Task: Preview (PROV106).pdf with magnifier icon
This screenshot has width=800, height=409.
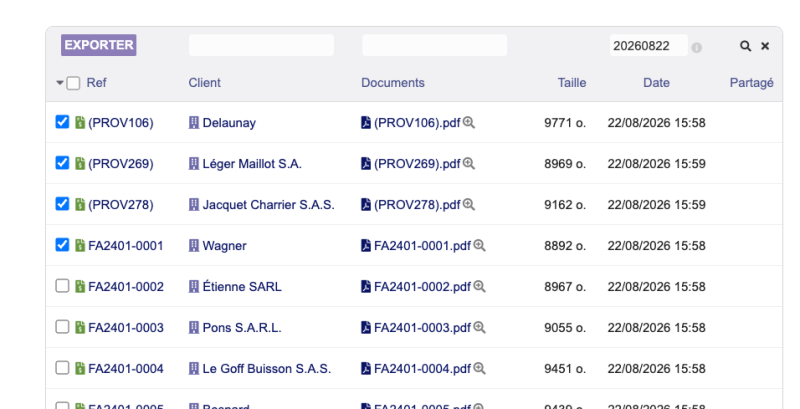Action: [x=469, y=122]
